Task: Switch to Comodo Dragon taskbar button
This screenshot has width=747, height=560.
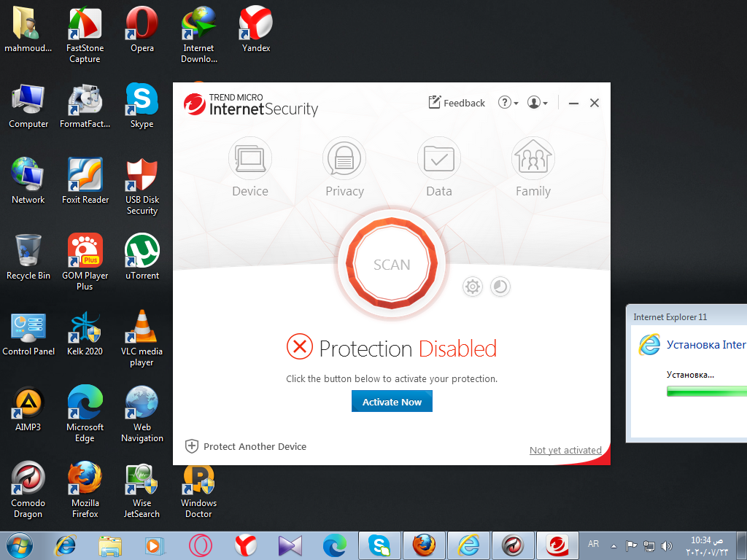Action: pyautogui.click(x=513, y=545)
